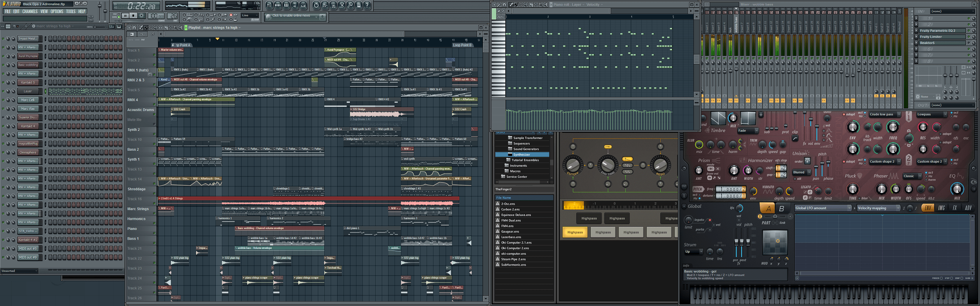980x306 pixels.
Task: Open playlist title pattern dropdown
Action: tap(240, 28)
